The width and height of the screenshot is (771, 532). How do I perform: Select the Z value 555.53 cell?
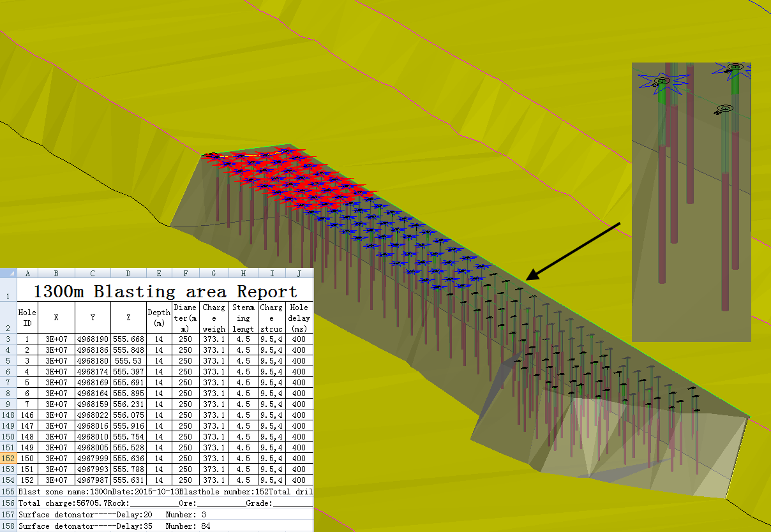tap(128, 361)
